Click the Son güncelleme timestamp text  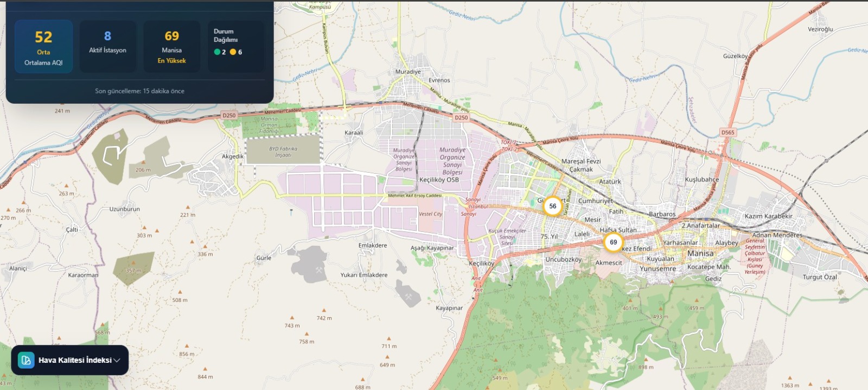pos(139,91)
